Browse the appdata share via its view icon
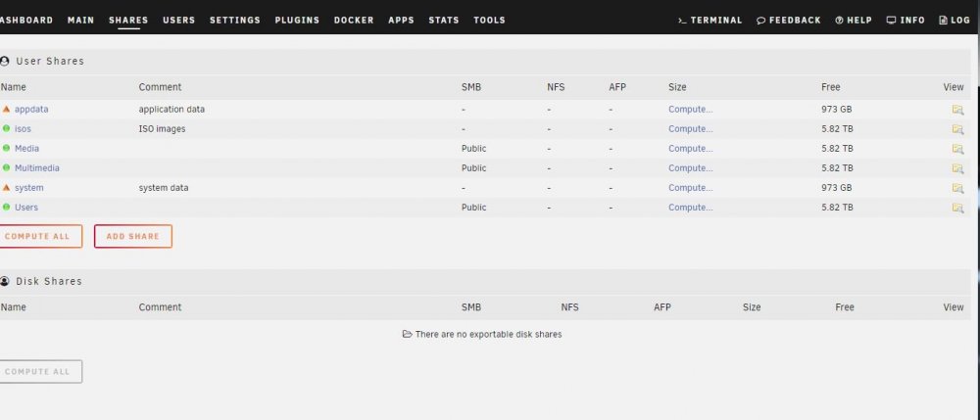Screen dimensions: 980x420 click(x=957, y=110)
